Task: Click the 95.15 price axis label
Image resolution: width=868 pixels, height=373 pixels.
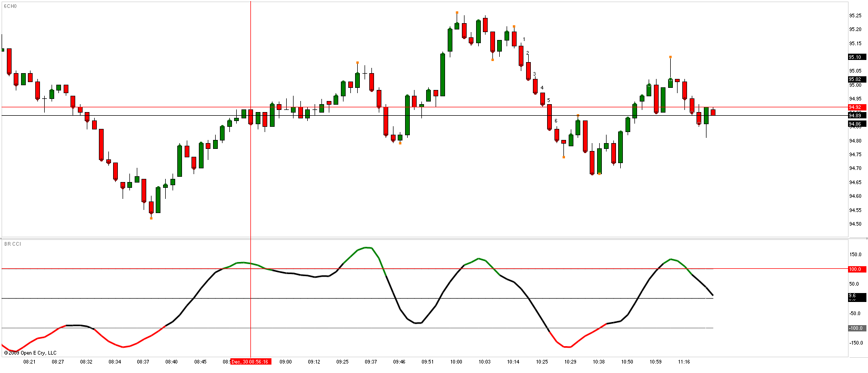Action: point(855,43)
